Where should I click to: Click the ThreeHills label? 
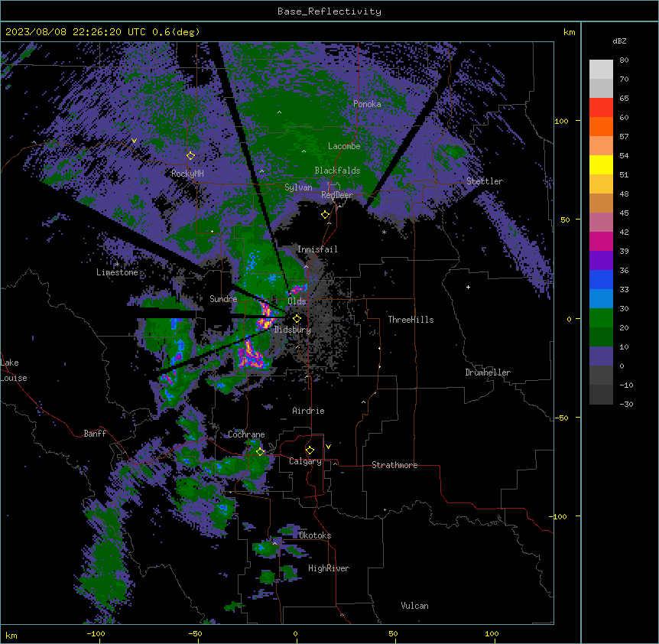[x=411, y=320]
